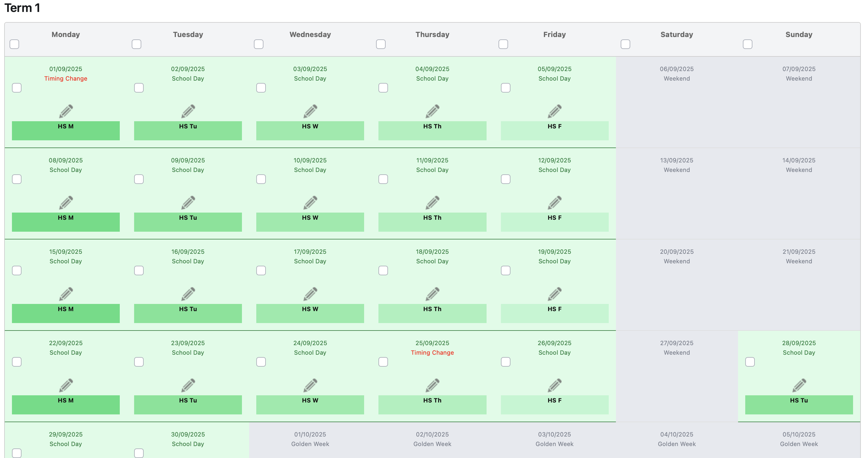Image resolution: width=868 pixels, height=458 pixels.
Task: Edit Sunday 28/09/2025 using its pencil icon
Action: (799, 385)
